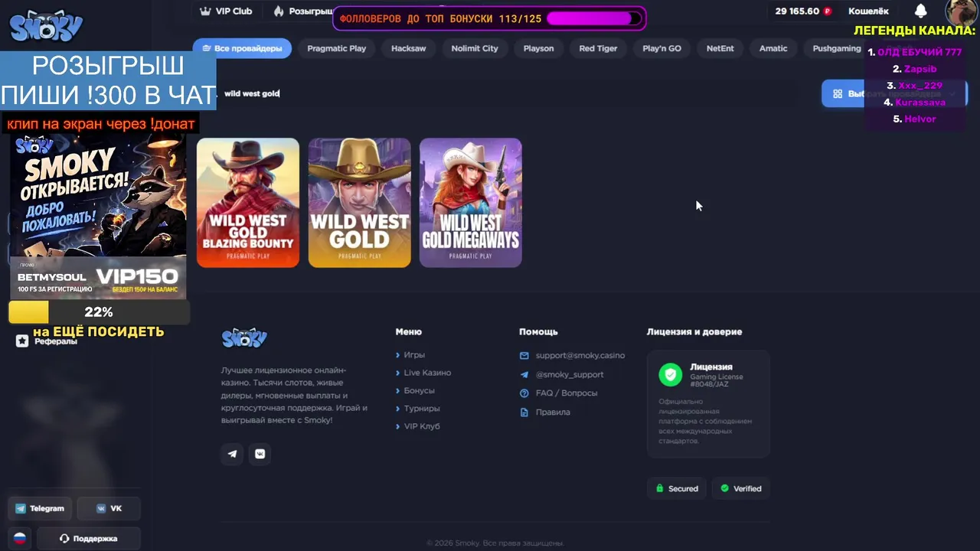Filter by Play'n GO provider

(661, 48)
